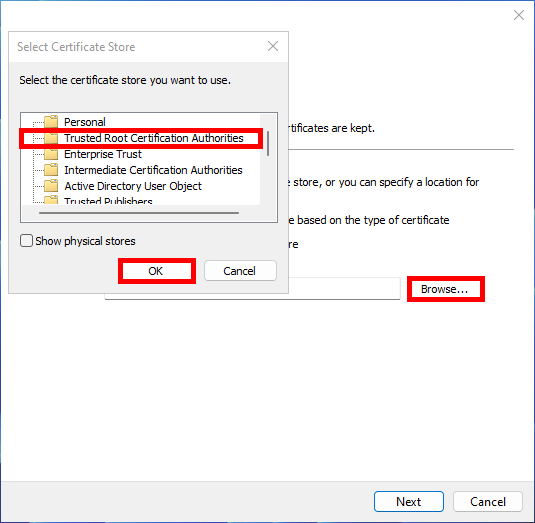
Task: Click the Trusted Root Certification Authorities folder icon
Action: tap(51, 138)
